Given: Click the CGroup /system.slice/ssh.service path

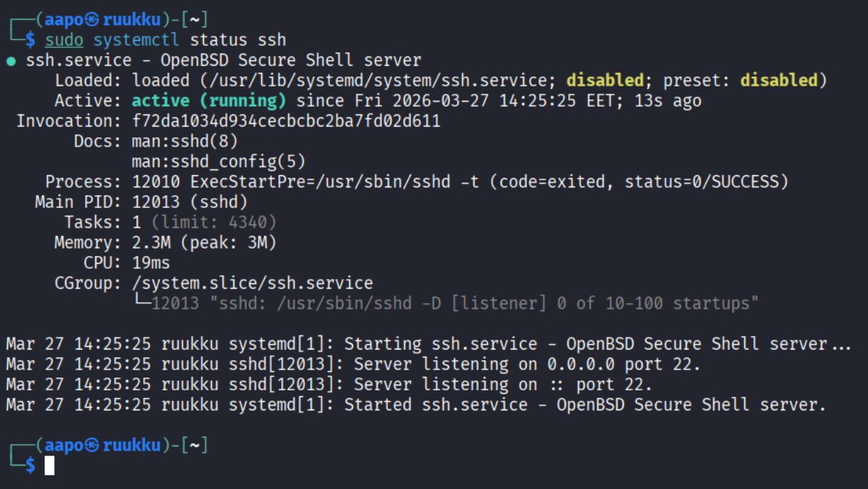Looking at the screenshot, I should [253, 284].
